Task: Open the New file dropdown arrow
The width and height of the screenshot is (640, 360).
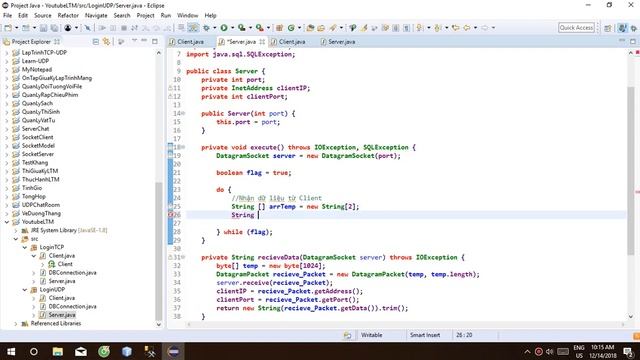Action: click(x=16, y=28)
